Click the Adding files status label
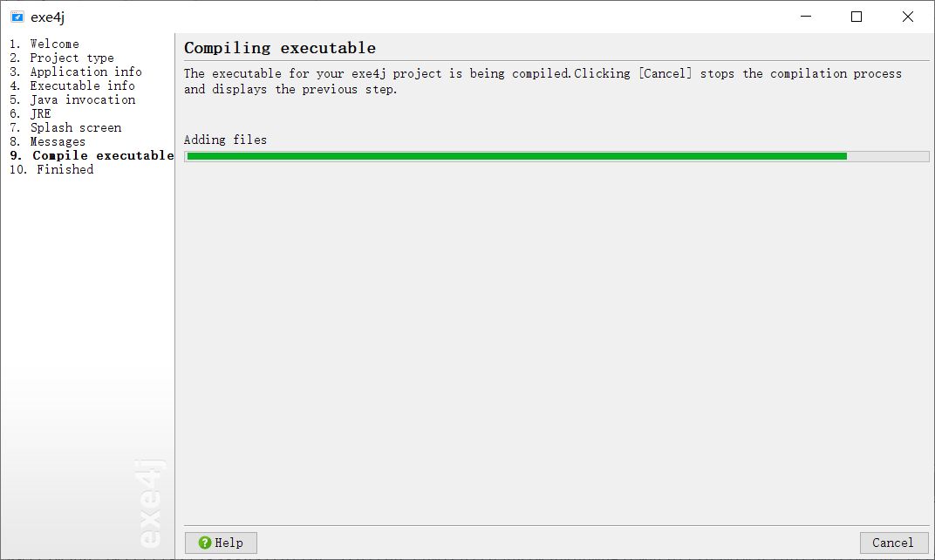 click(x=225, y=140)
